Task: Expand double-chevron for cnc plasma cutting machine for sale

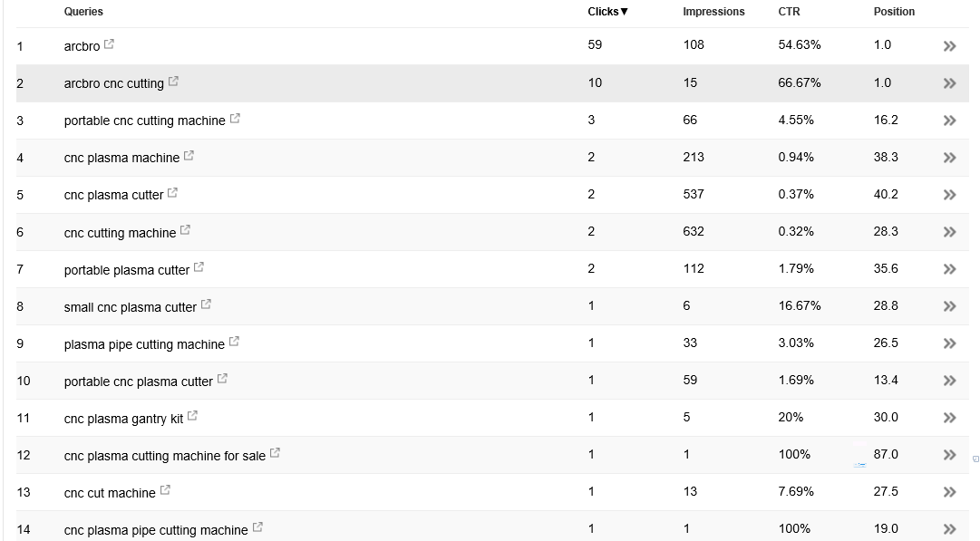Action: pos(949,455)
